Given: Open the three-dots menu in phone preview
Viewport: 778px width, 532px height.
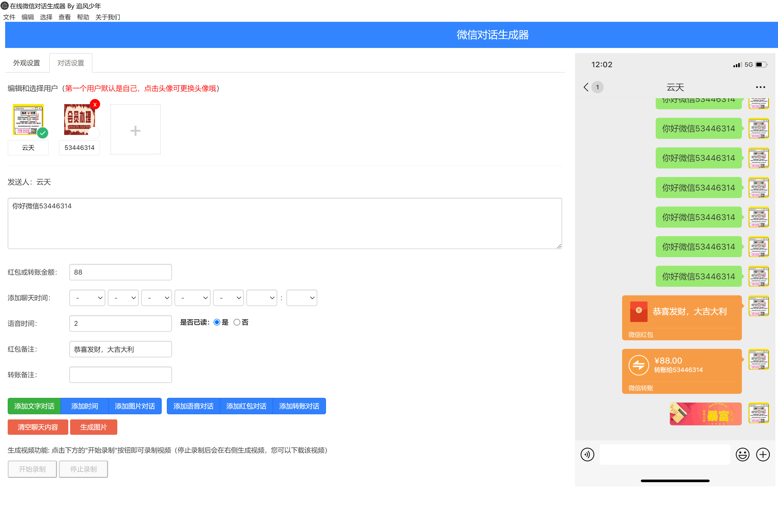Looking at the screenshot, I should [x=760, y=87].
